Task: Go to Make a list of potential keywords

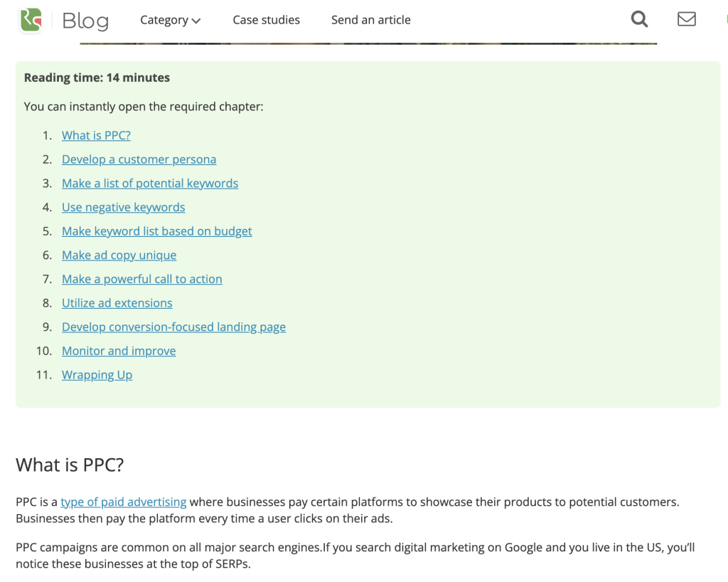Action: click(x=150, y=184)
